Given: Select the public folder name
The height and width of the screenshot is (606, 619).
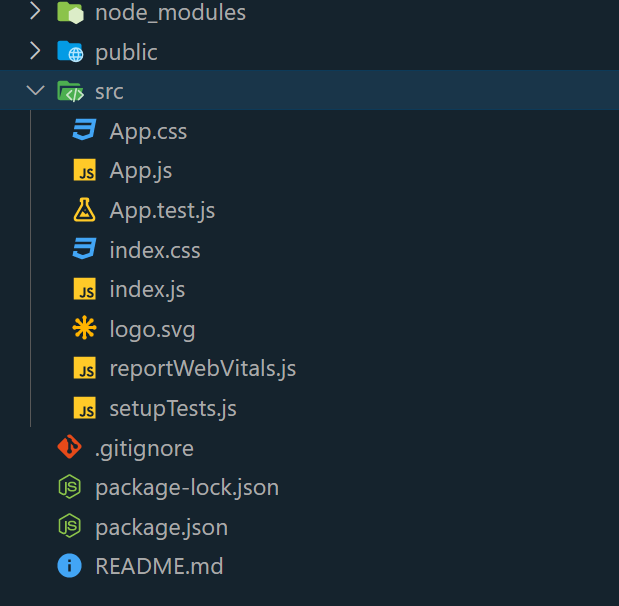Looking at the screenshot, I should click(126, 53).
